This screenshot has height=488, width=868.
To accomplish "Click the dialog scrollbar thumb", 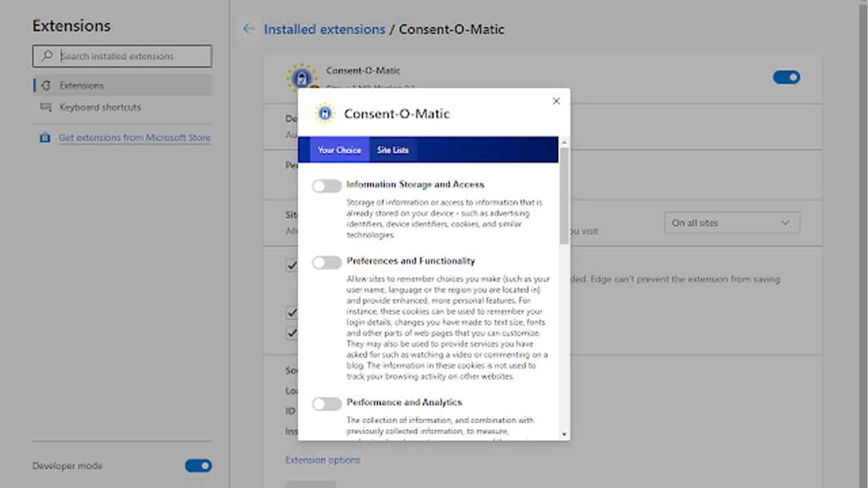I will coord(564,196).
